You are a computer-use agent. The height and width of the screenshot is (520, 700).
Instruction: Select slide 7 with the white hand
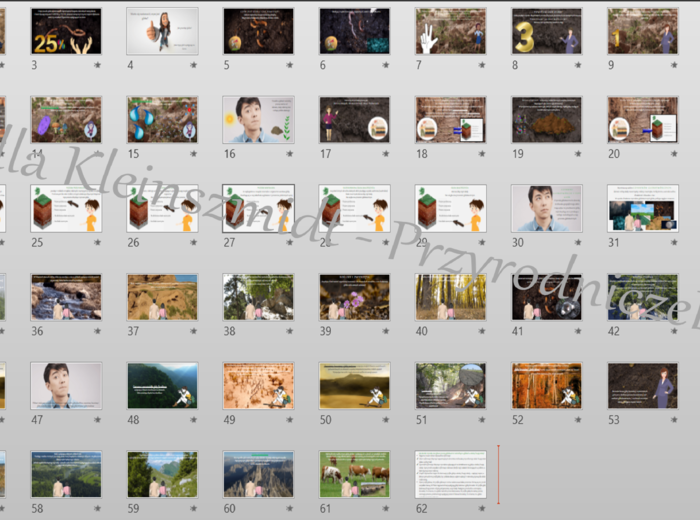tap(450, 31)
